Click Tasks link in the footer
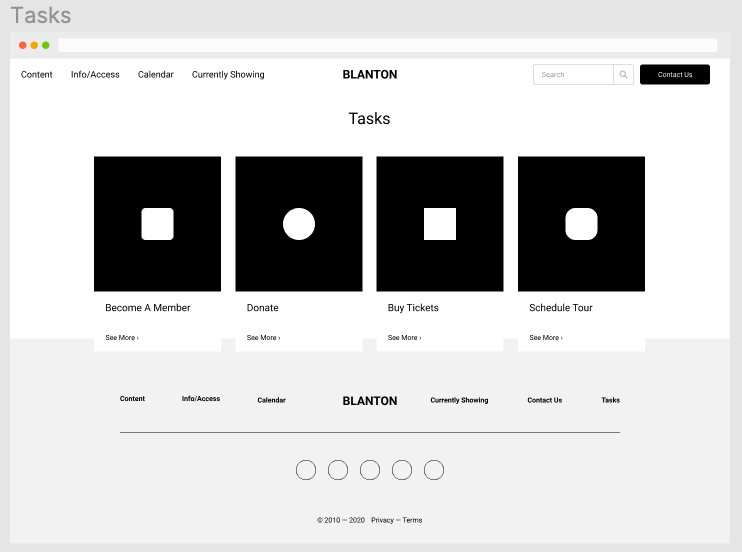The height and width of the screenshot is (552, 742). 610,400
